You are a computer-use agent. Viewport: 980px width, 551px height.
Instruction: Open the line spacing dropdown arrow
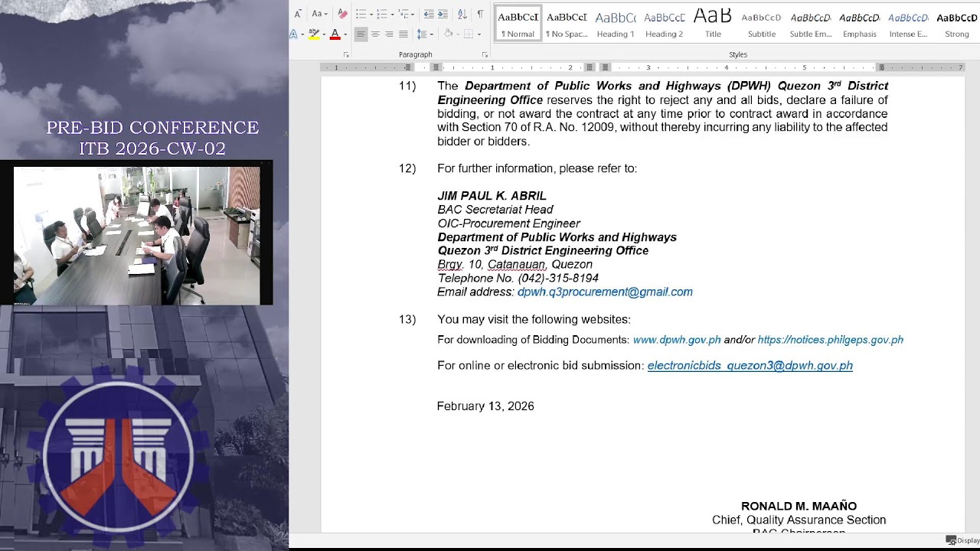tap(432, 34)
